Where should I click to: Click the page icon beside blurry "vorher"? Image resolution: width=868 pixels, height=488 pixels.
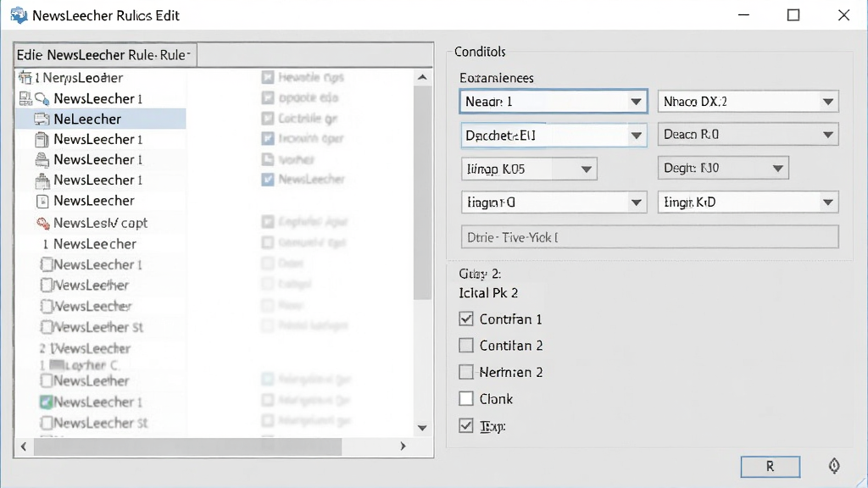(x=268, y=159)
